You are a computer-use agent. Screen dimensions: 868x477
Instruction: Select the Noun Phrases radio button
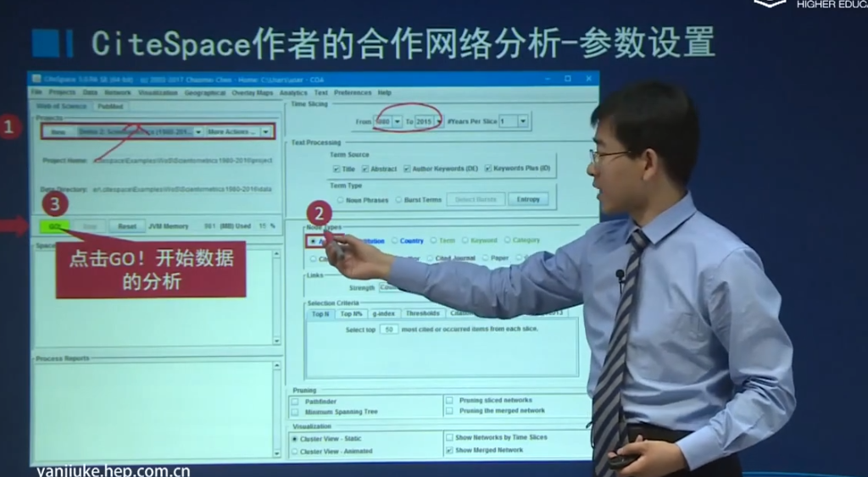(341, 200)
